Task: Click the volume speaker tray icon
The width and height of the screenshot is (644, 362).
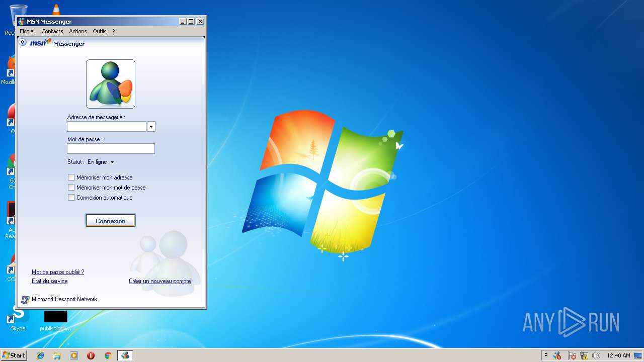Action: 596,355
